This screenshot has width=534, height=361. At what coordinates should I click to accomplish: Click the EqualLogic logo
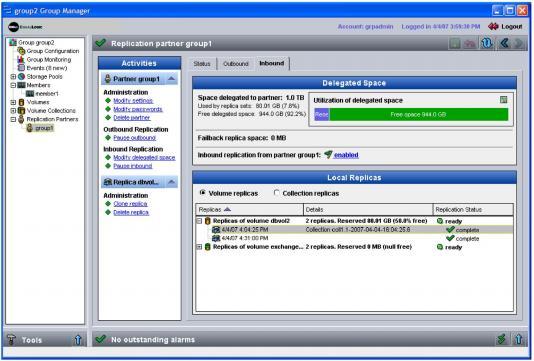25,27
